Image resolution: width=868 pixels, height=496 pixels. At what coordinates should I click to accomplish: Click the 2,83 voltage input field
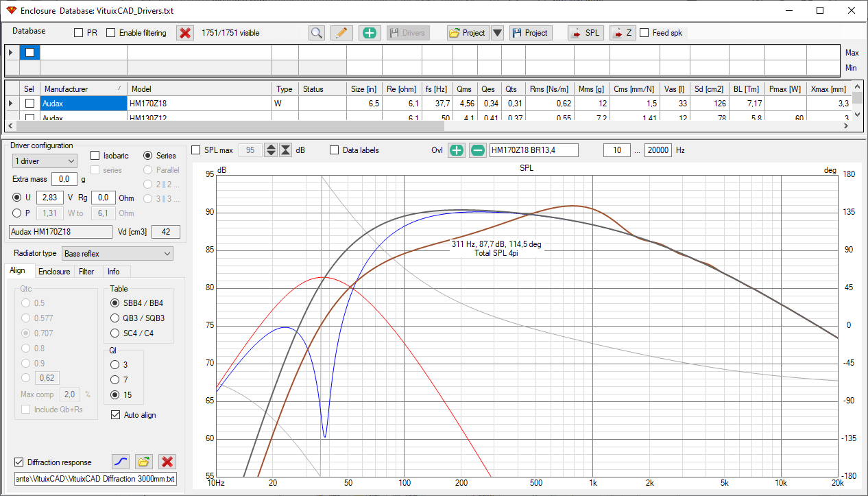click(x=49, y=198)
